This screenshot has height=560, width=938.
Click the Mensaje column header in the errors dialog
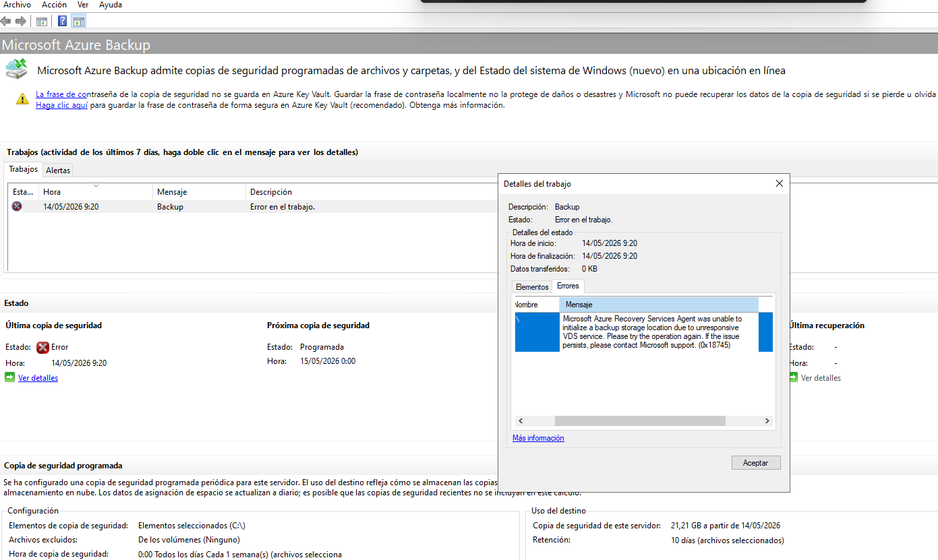tap(659, 305)
